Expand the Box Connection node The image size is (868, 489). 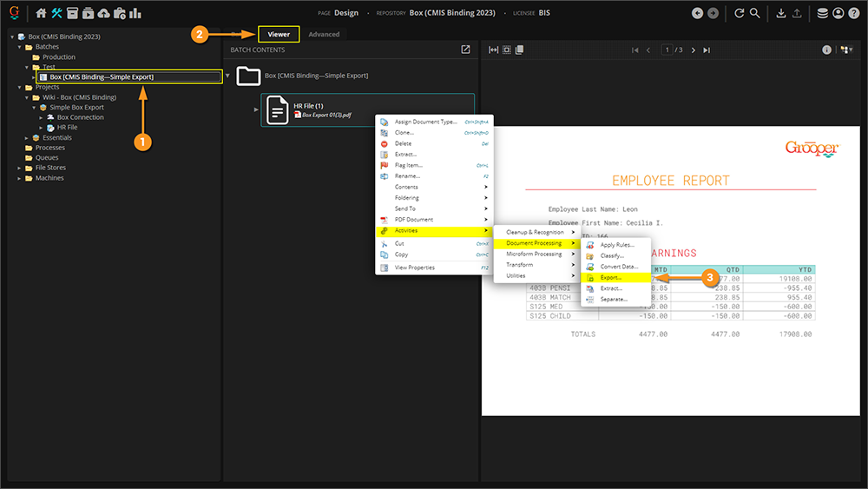coord(41,117)
